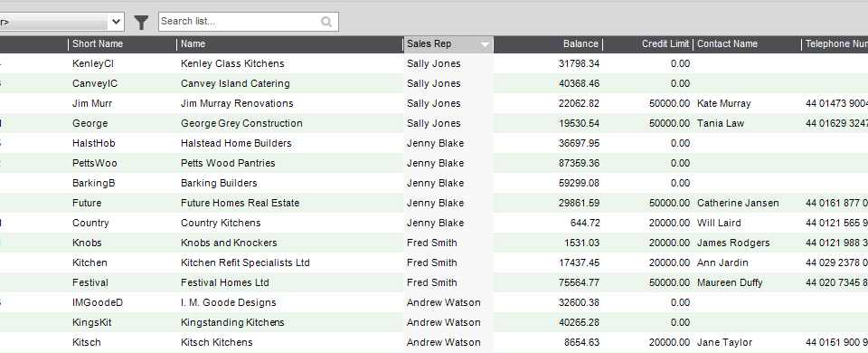Screen dimensions: 868x353
Task: Sort by Contact Name column header
Action: click(x=727, y=43)
